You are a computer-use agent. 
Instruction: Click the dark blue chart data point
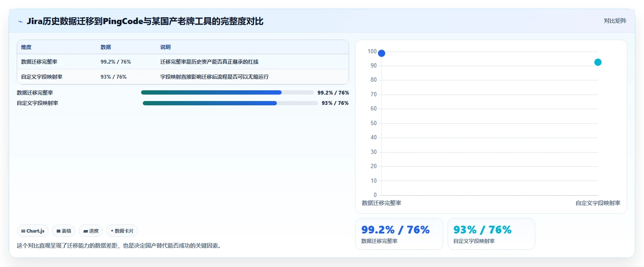tap(381, 53)
